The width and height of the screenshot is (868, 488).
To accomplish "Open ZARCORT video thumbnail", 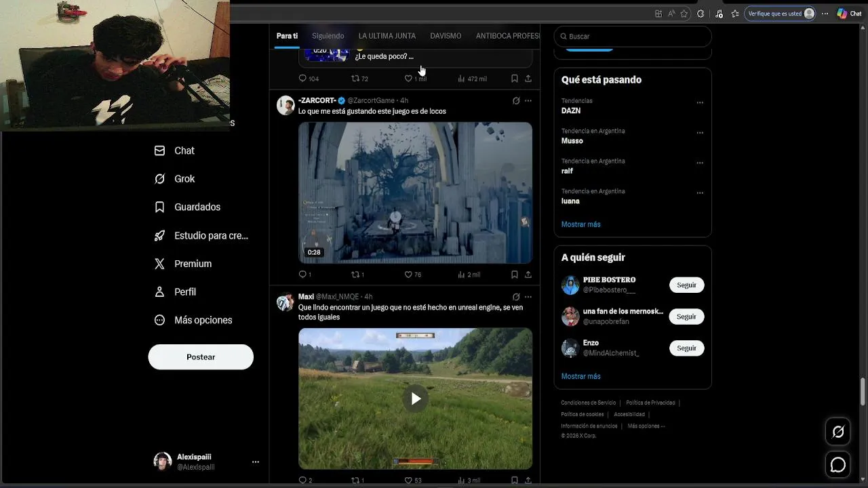I will point(416,192).
